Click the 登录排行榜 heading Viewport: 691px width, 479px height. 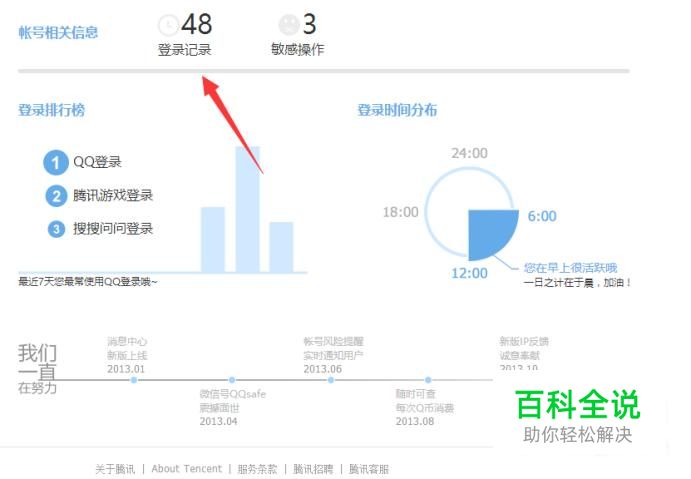click(52, 110)
